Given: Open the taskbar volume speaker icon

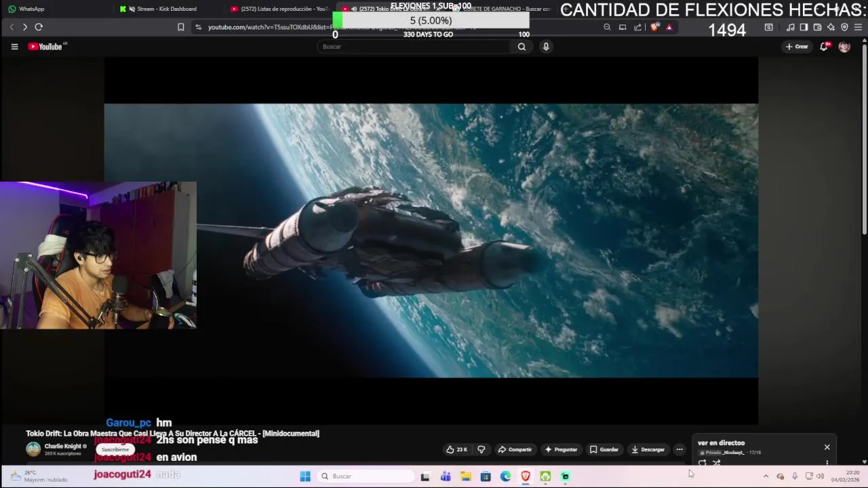Looking at the screenshot, I should [820, 476].
